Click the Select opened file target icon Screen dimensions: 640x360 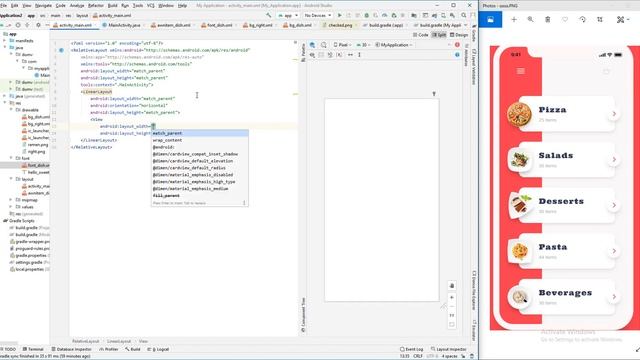point(18,25)
